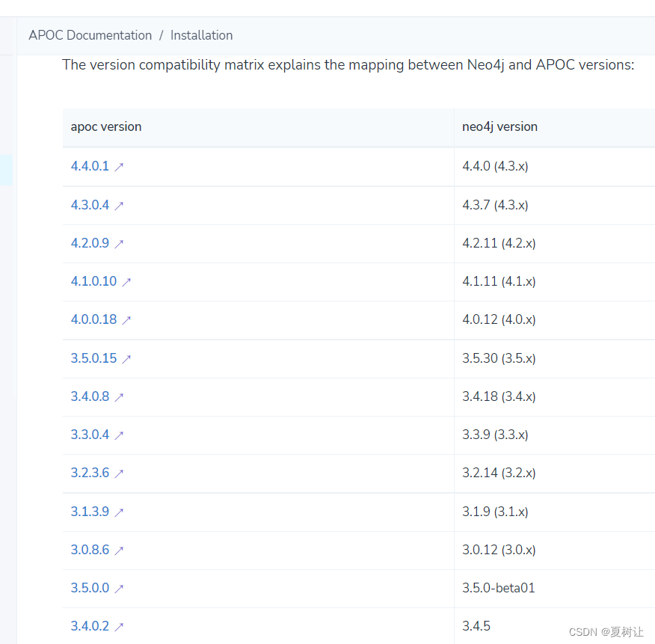Viewport: 655px width, 644px height.
Task: Select the cell '4.4.0 (4.3.x)'
Action: point(555,166)
